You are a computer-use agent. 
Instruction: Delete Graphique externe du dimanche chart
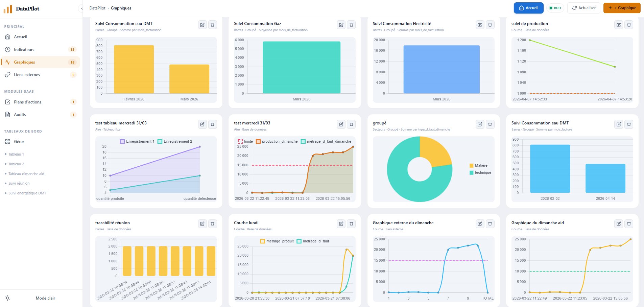(490, 223)
